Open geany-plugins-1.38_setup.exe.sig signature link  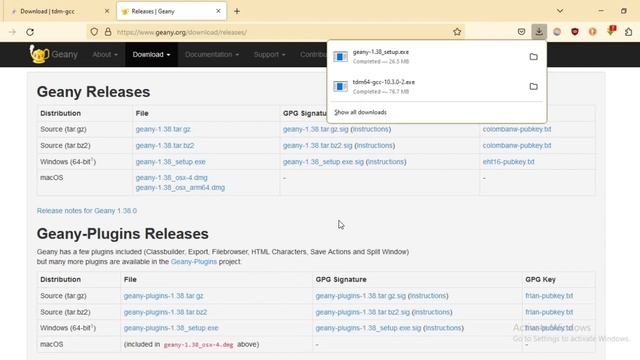coord(368,328)
